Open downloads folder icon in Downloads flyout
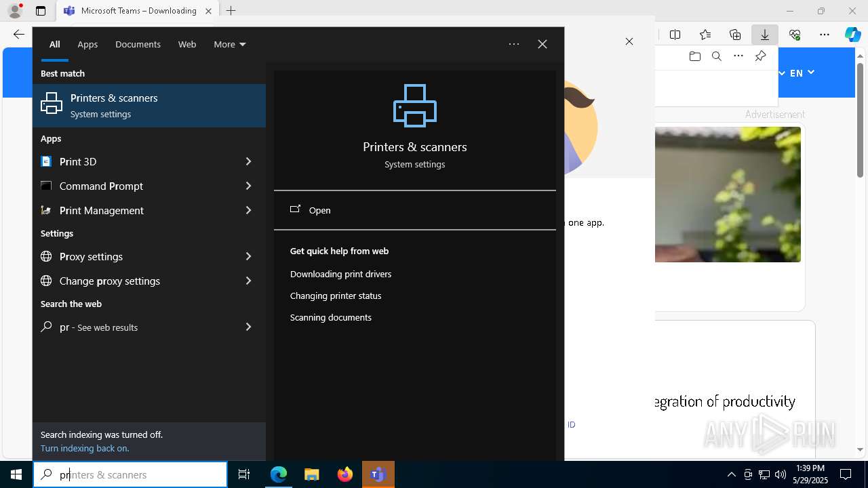Screen dimensions: 868x488 point(694,56)
